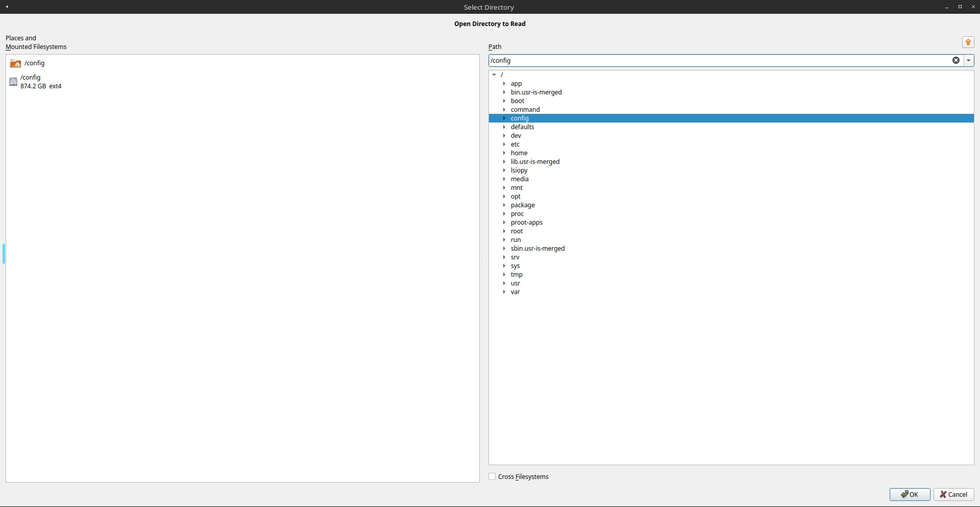Select the media directory
980x507 pixels.
(520, 179)
